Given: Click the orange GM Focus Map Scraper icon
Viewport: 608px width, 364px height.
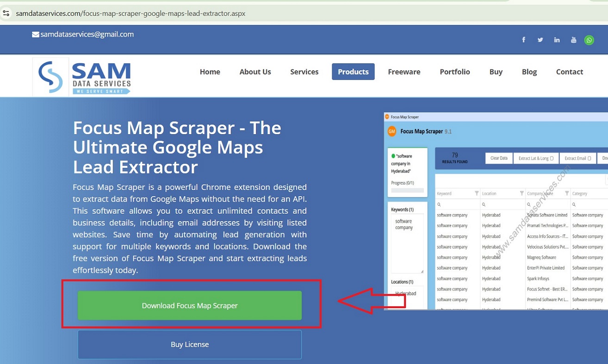Looking at the screenshot, I should click(391, 131).
